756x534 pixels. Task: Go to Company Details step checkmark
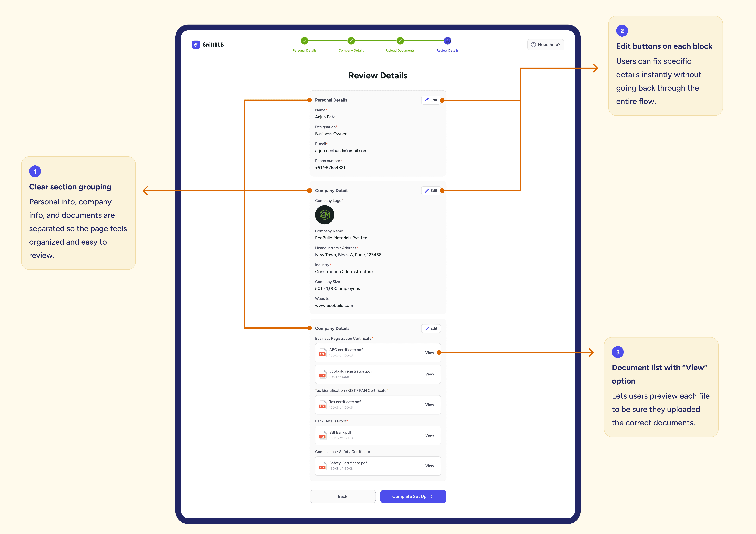tap(351, 40)
